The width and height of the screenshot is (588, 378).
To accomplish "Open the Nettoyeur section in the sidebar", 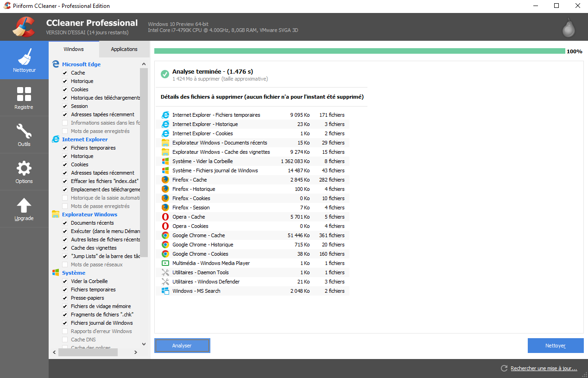I will (x=24, y=60).
